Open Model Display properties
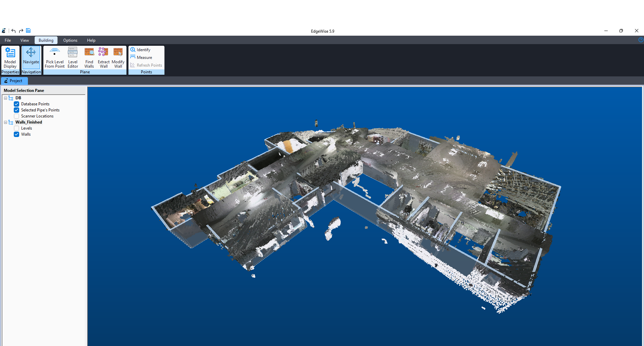This screenshot has height=346, width=644. 10,58
